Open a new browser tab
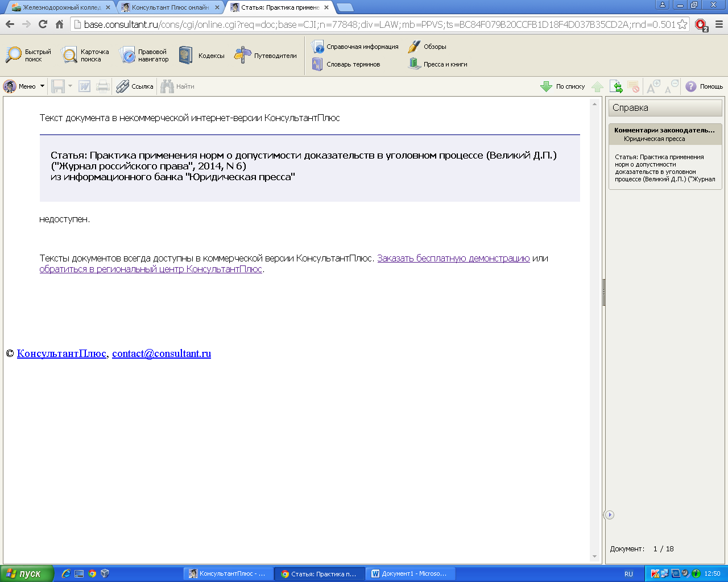728x582 pixels. (x=345, y=7)
